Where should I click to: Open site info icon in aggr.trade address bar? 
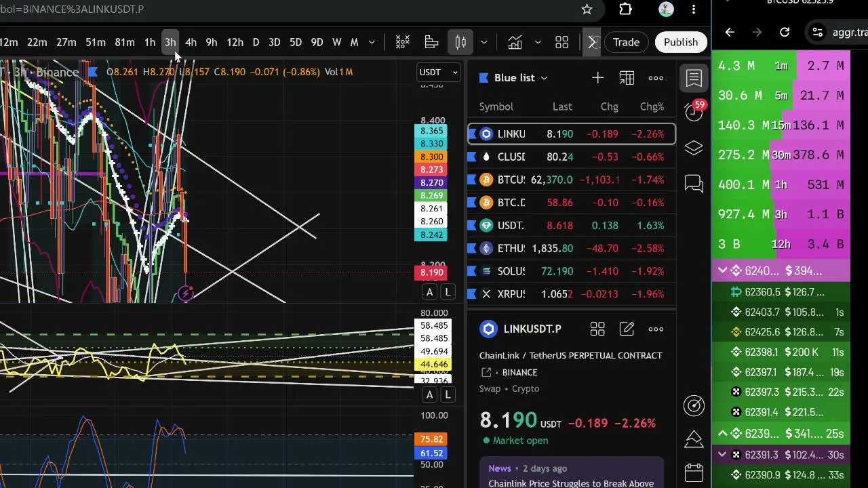pyautogui.click(x=818, y=32)
